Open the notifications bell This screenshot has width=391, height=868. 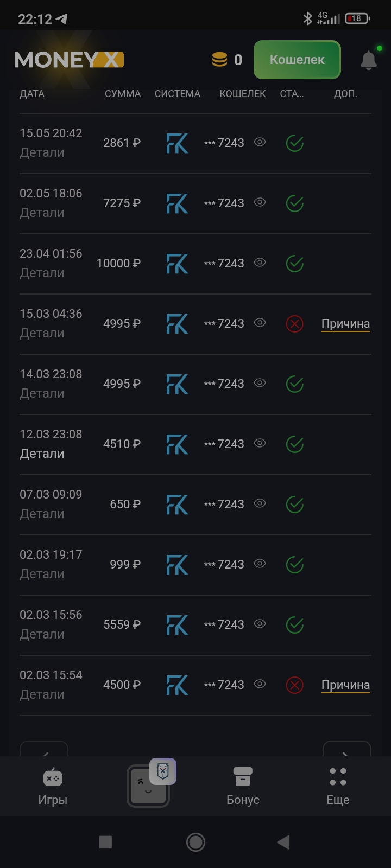[x=368, y=60]
